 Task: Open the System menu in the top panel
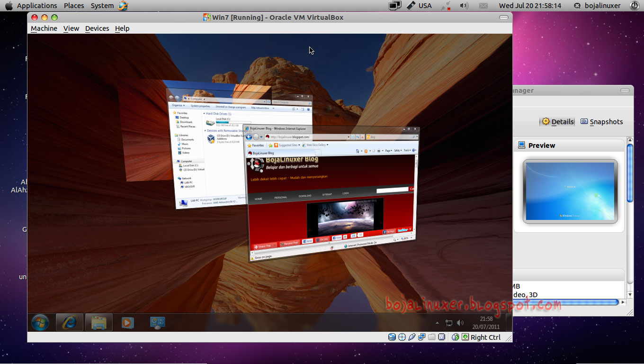[x=102, y=6]
